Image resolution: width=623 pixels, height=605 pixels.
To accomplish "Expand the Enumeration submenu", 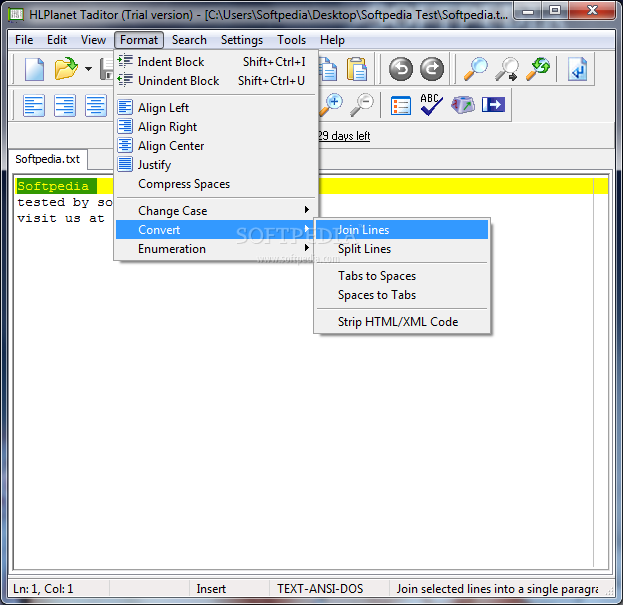I will tap(216, 249).
